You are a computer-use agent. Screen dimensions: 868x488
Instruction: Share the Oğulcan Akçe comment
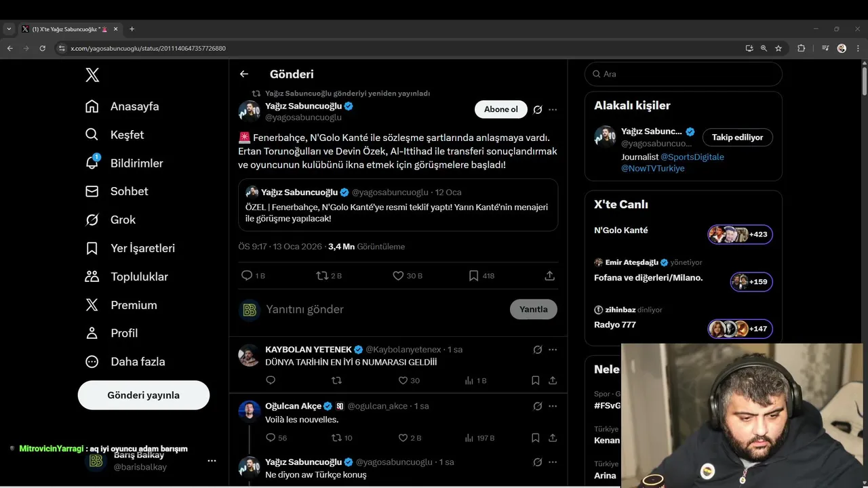tap(553, 439)
